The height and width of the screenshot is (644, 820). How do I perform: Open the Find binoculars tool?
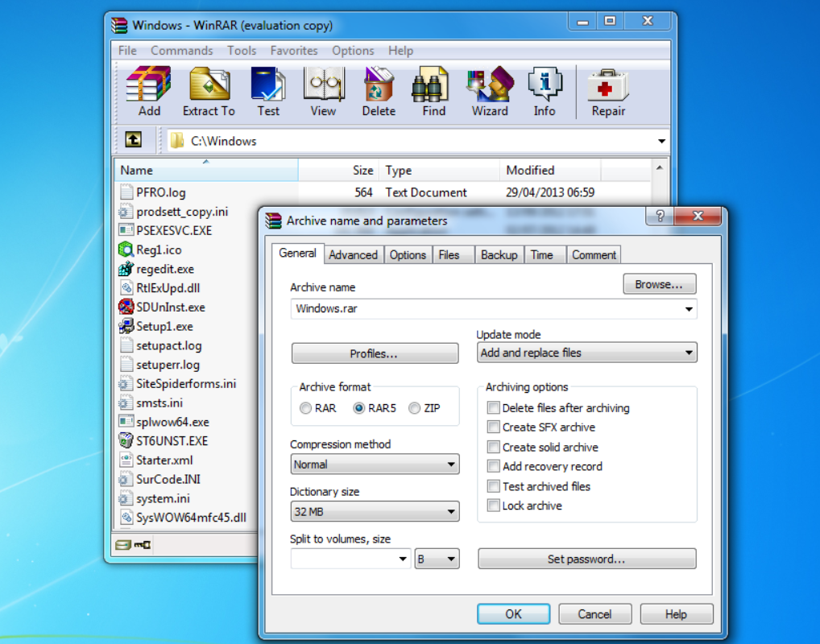pyautogui.click(x=430, y=85)
